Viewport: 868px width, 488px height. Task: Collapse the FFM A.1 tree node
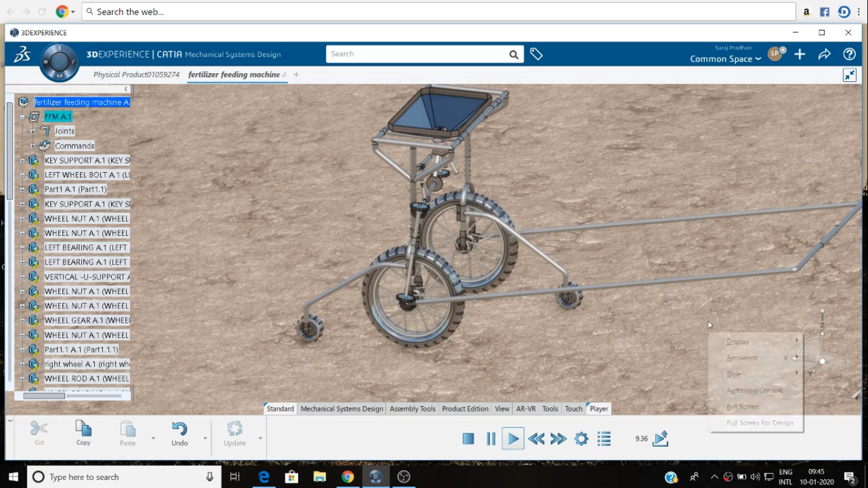pyautogui.click(x=22, y=117)
